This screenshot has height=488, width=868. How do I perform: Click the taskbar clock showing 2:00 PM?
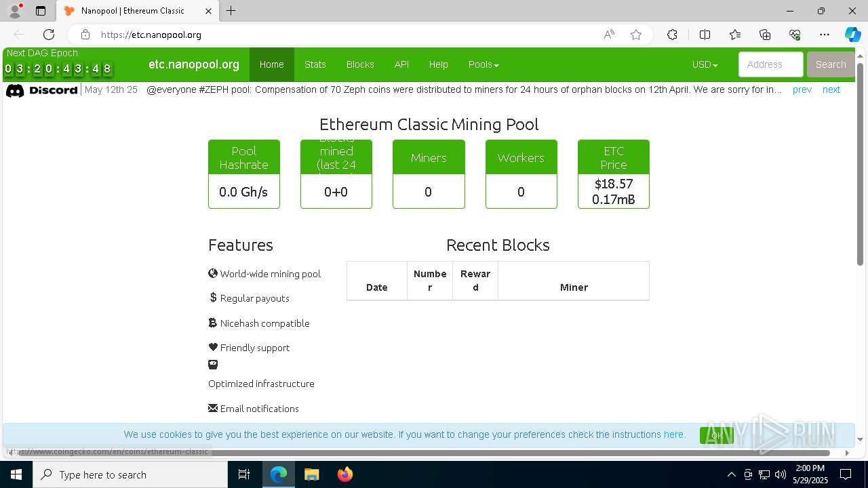(810, 474)
